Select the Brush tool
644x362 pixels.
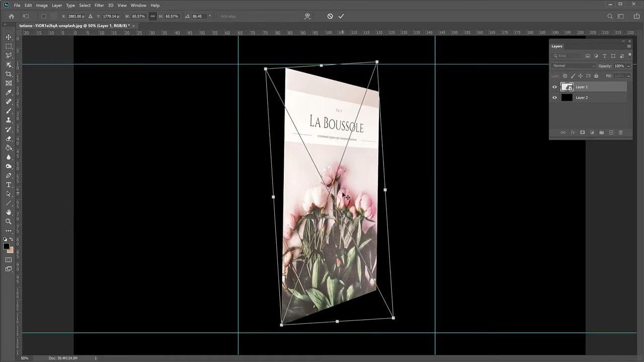tap(9, 111)
